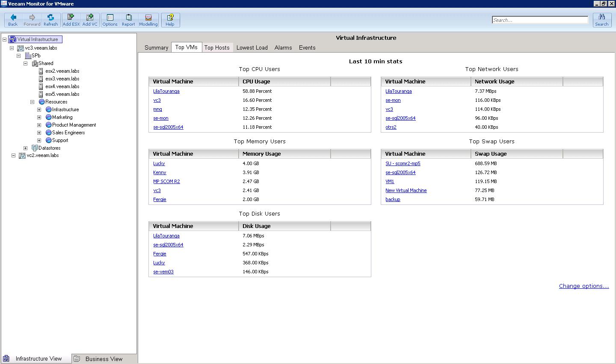Open the Report toolbar icon
This screenshot has height=364, width=616.
click(x=128, y=20)
